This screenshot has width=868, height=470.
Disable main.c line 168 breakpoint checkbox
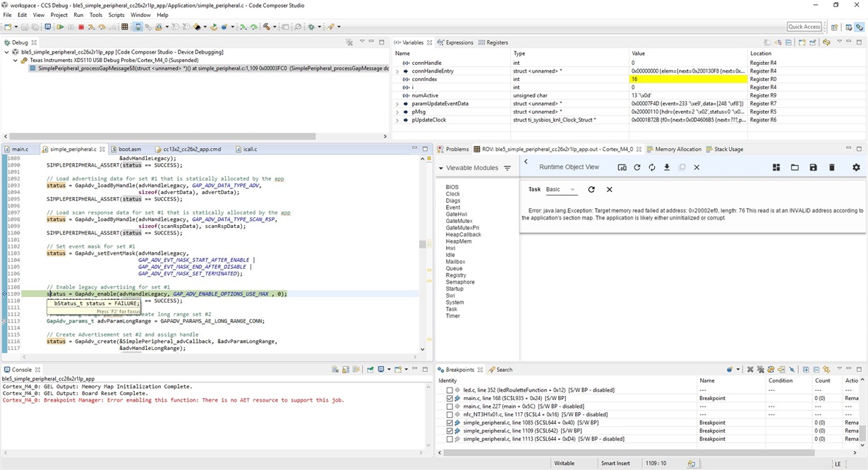click(450, 398)
